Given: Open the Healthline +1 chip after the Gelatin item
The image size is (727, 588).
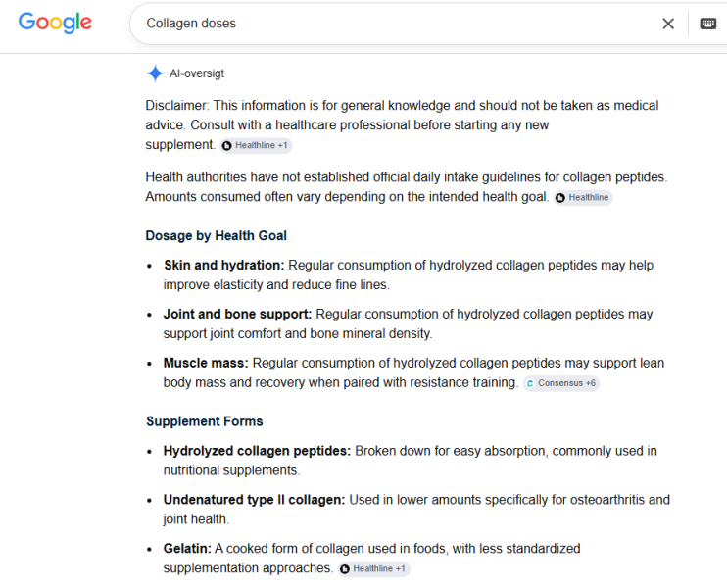Looking at the screenshot, I should (373, 568).
